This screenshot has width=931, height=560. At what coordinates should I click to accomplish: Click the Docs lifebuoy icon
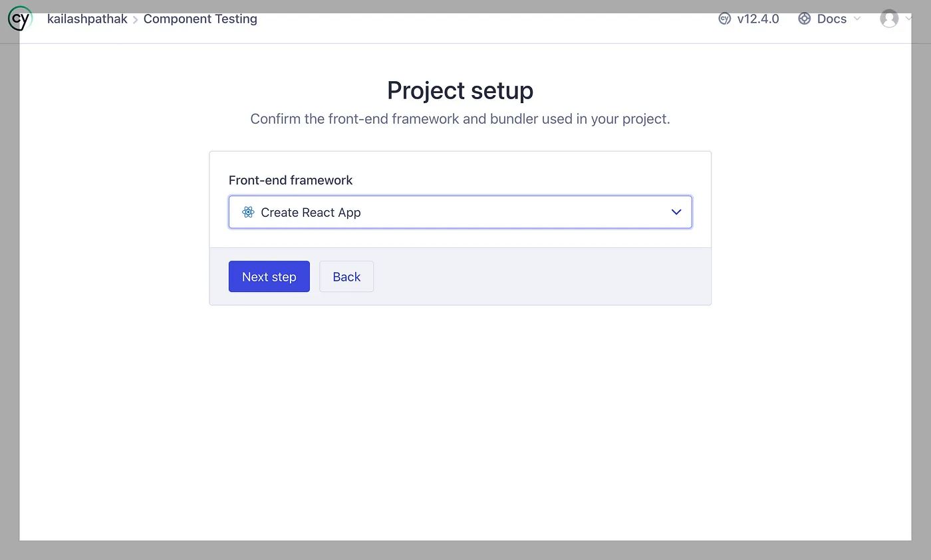[804, 19]
